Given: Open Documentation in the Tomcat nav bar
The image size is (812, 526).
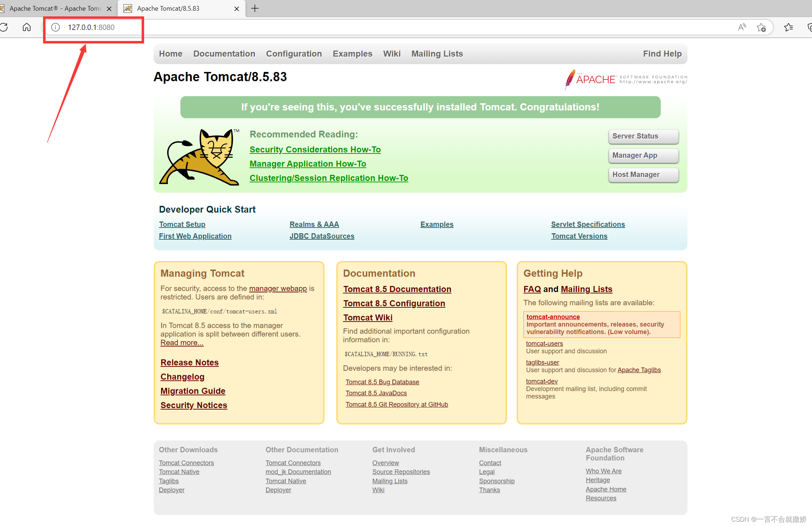Looking at the screenshot, I should click(x=224, y=54).
